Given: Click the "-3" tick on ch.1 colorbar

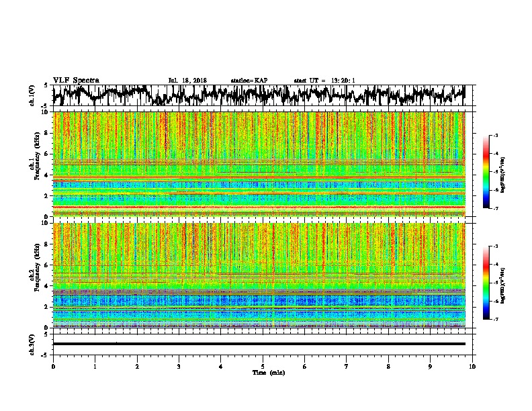Looking at the screenshot, I should pyautogui.click(x=495, y=136).
